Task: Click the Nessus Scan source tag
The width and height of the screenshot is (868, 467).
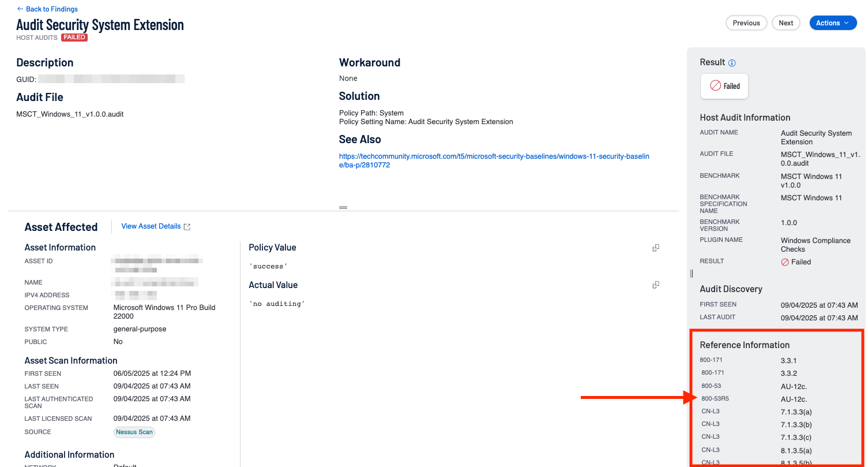Action: point(134,432)
